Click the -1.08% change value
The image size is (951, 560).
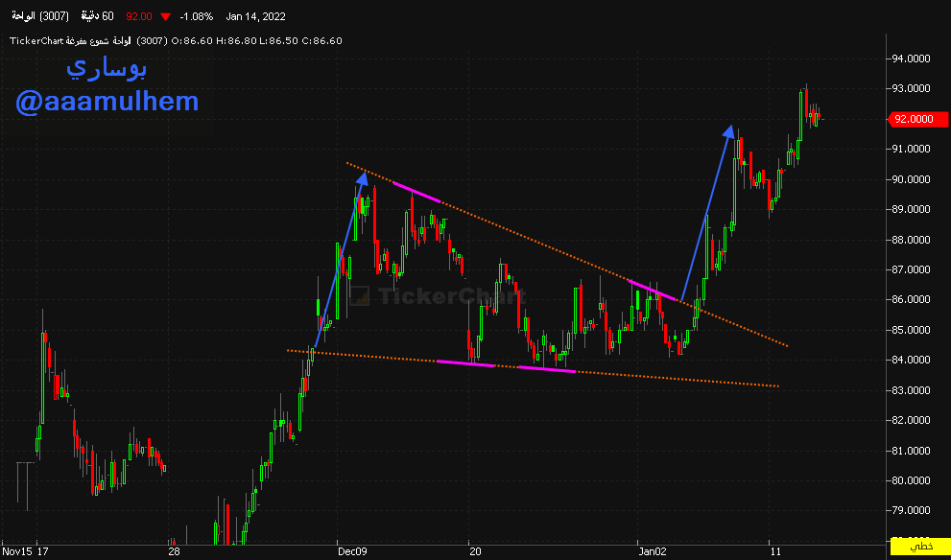[196, 16]
